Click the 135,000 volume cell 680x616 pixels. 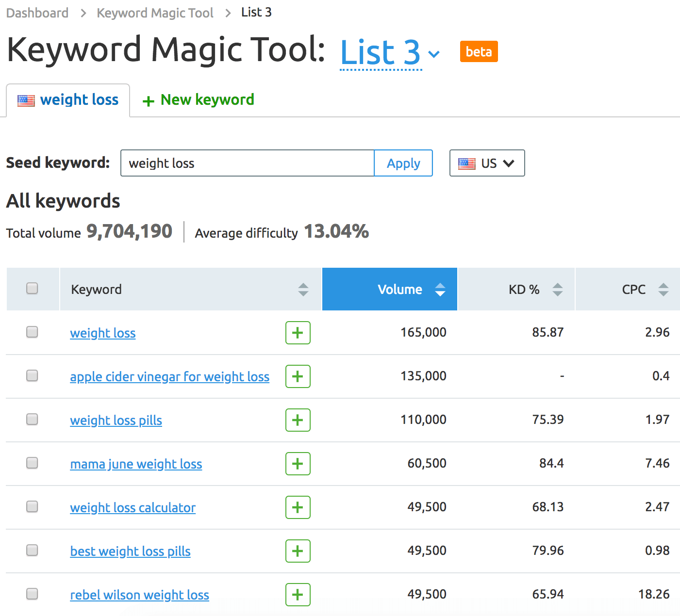423,376
